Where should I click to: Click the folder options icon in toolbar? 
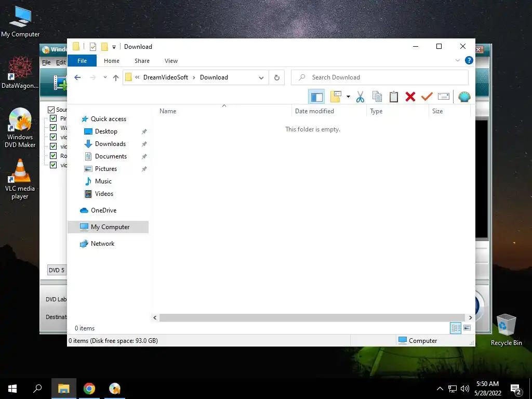pos(336,97)
